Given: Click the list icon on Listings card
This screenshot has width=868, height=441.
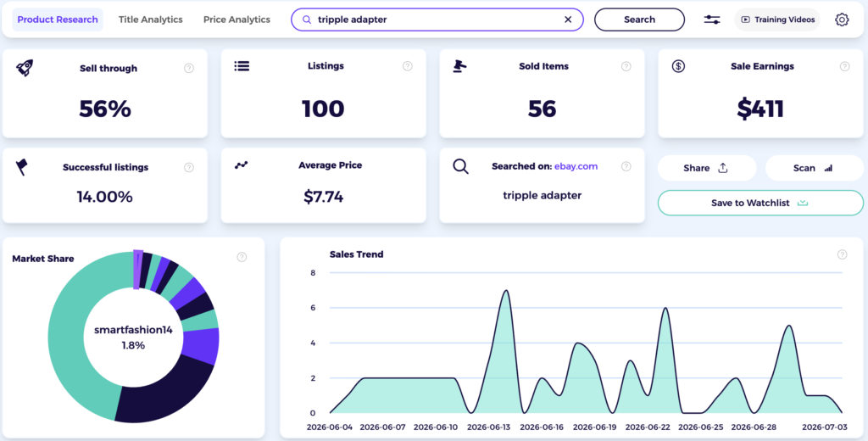Looking at the screenshot, I should [242, 66].
